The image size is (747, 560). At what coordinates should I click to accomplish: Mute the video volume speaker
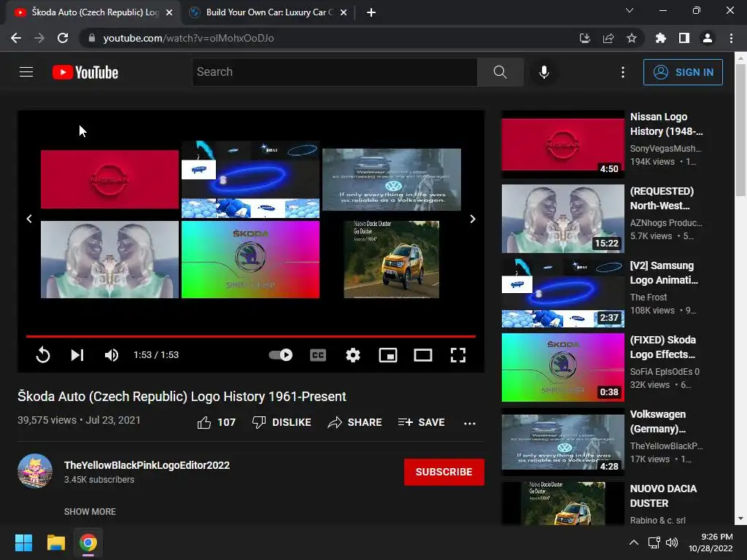(x=112, y=355)
